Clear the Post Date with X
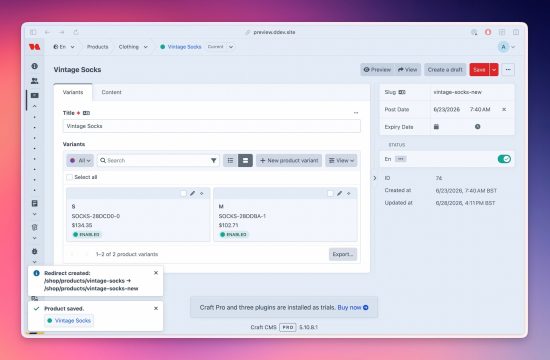The image size is (550, 360). pos(504,109)
